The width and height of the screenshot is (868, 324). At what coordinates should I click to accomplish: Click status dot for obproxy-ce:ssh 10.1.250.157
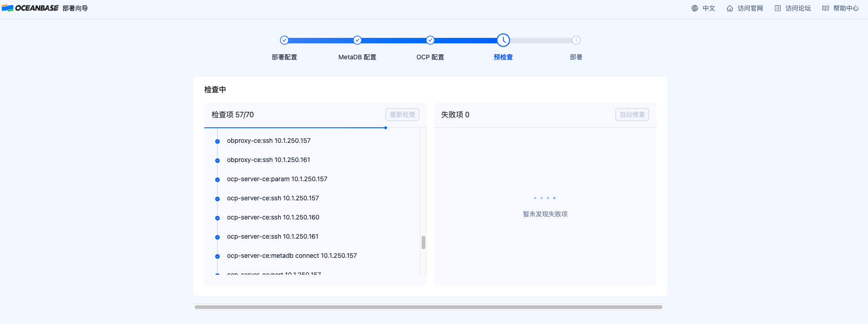click(217, 141)
